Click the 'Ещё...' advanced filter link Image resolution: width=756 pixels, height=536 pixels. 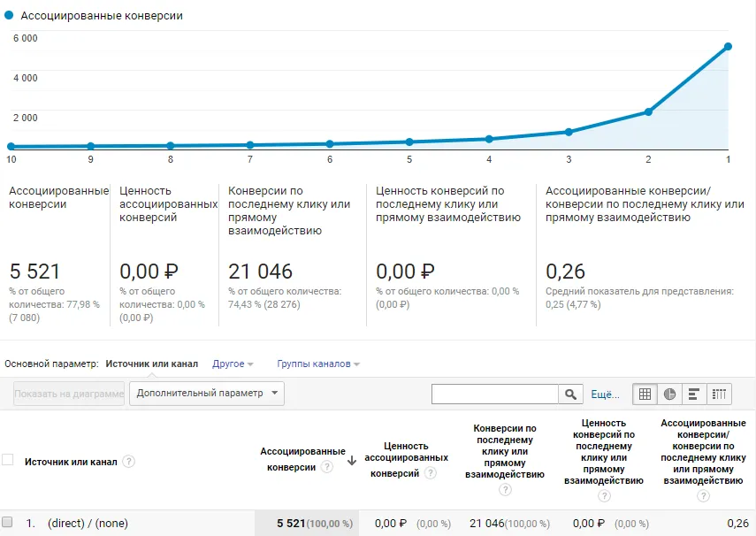point(605,394)
